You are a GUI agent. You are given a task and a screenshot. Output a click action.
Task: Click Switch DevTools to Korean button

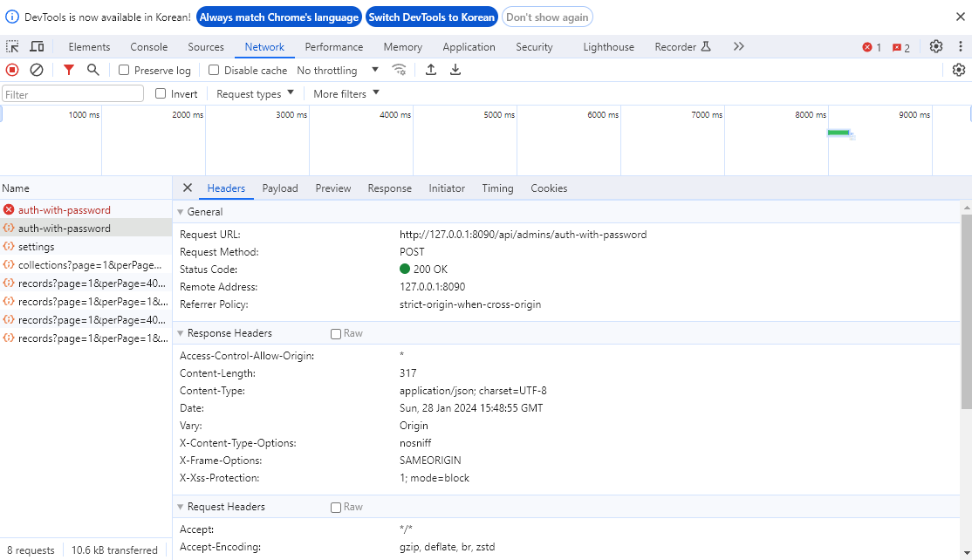tap(431, 17)
